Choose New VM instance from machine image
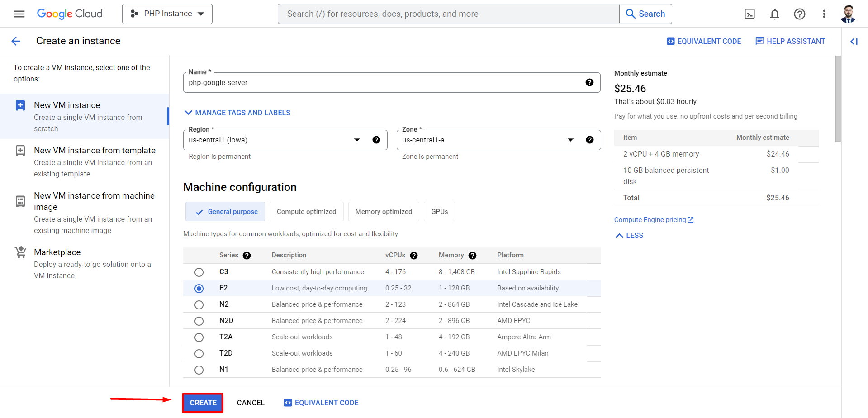868x418 pixels. [x=85, y=213]
